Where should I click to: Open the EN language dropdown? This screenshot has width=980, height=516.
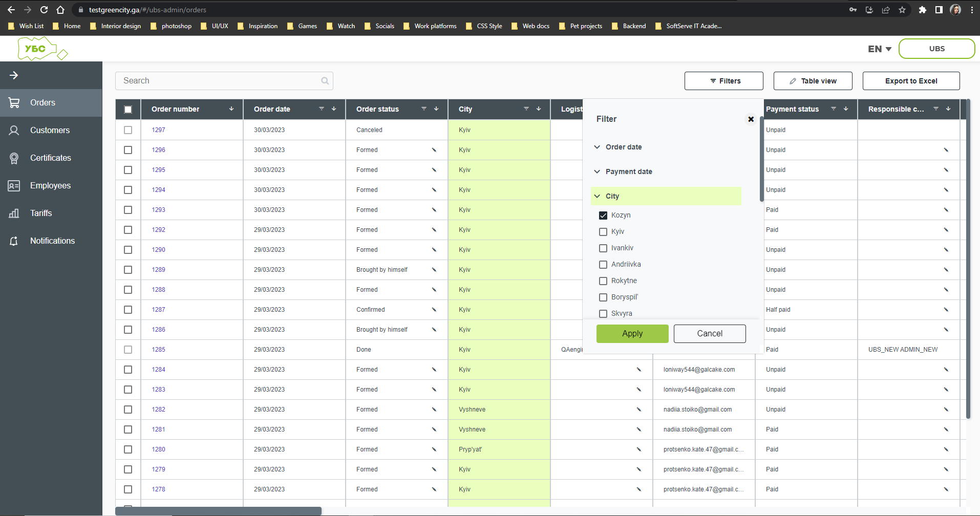(878, 49)
